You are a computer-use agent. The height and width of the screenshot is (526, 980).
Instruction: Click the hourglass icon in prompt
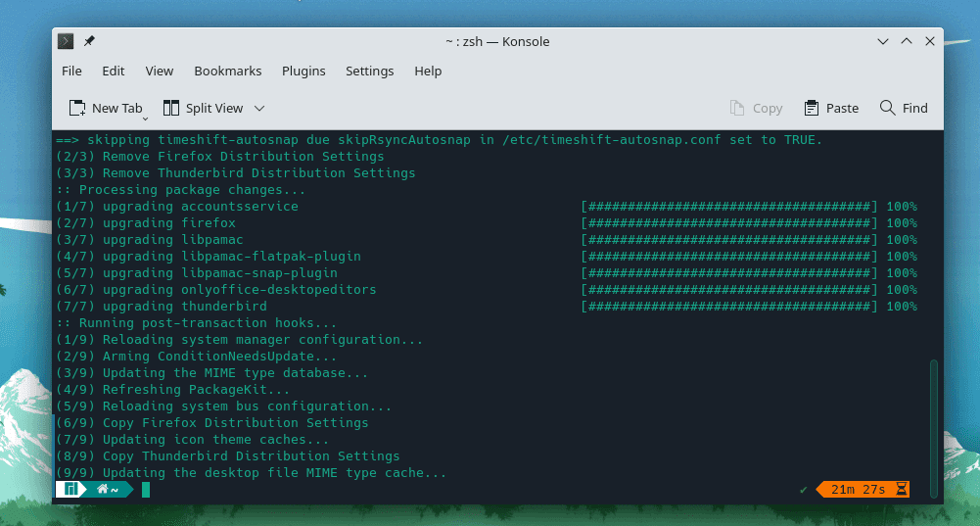click(902, 489)
